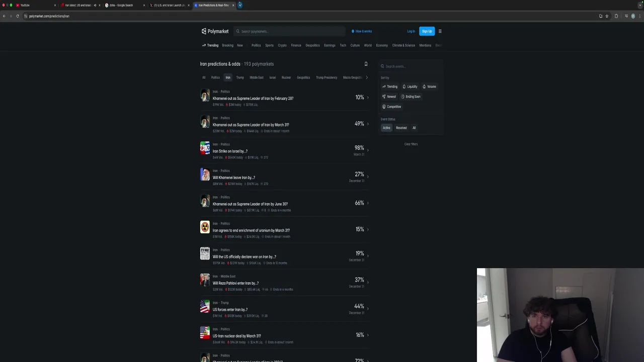Screen dimensions: 644x362
Task: Open the hamburger menu icon
Action: 440,31
